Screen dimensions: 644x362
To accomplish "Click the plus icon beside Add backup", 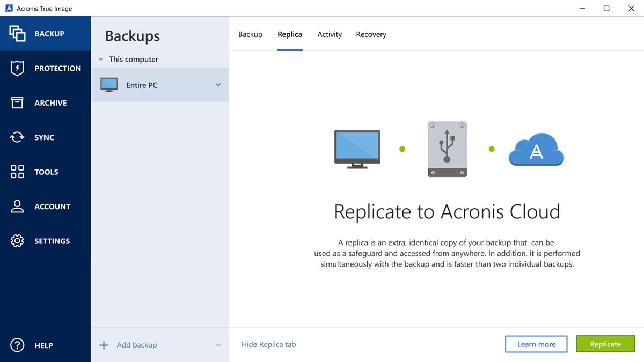I will (x=104, y=345).
